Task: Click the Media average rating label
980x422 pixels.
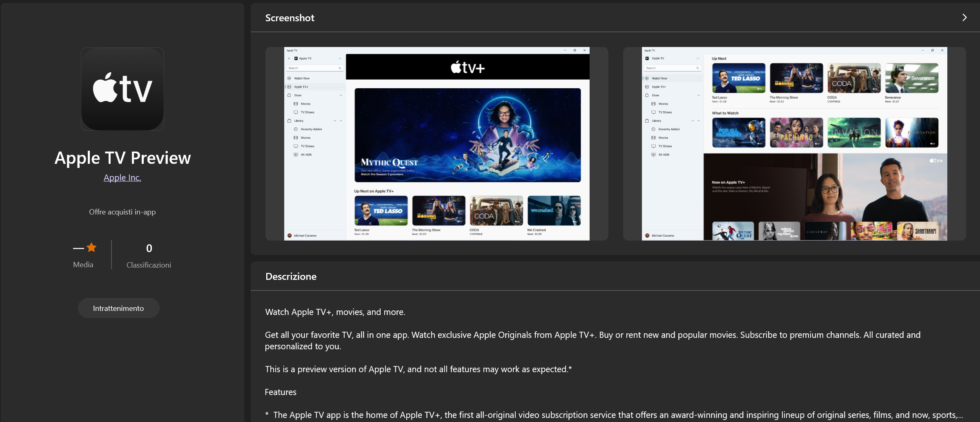Action: pyautogui.click(x=83, y=265)
